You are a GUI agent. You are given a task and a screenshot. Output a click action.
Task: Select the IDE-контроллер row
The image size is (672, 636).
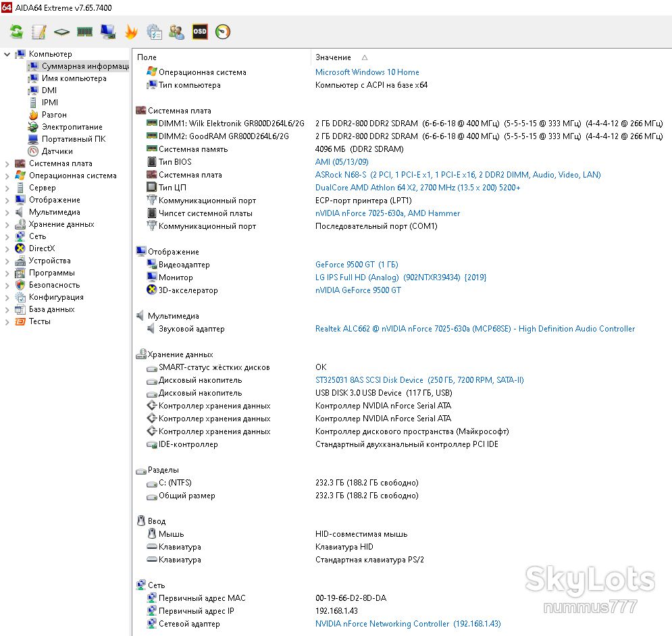coord(402,444)
